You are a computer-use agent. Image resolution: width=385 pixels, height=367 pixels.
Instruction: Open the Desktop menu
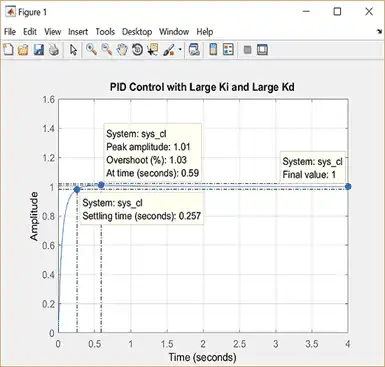[x=137, y=32]
